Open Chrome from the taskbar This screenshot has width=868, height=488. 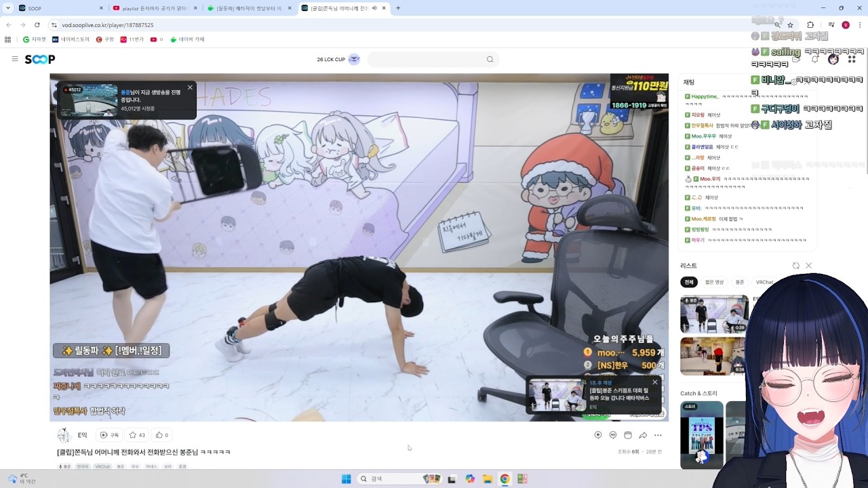pyautogui.click(x=505, y=479)
